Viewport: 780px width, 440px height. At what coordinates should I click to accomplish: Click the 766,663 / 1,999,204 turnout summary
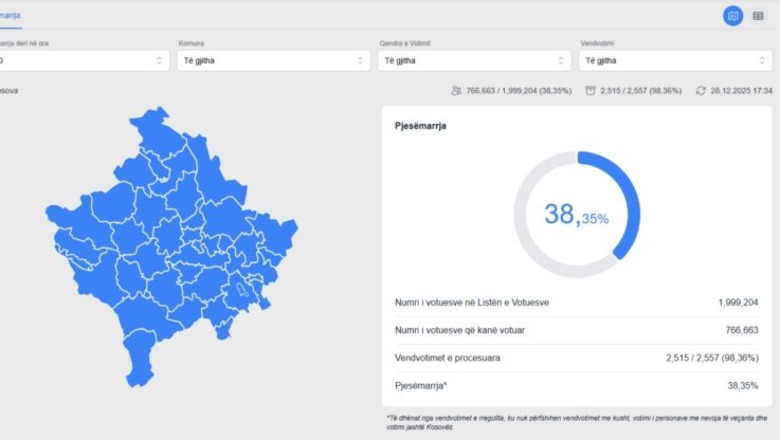[x=518, y=90]
